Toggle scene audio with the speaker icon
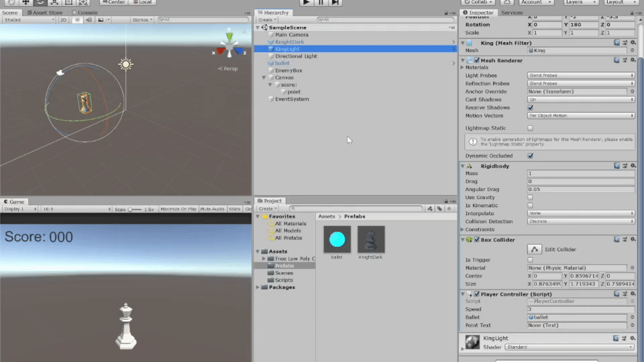 89,20
